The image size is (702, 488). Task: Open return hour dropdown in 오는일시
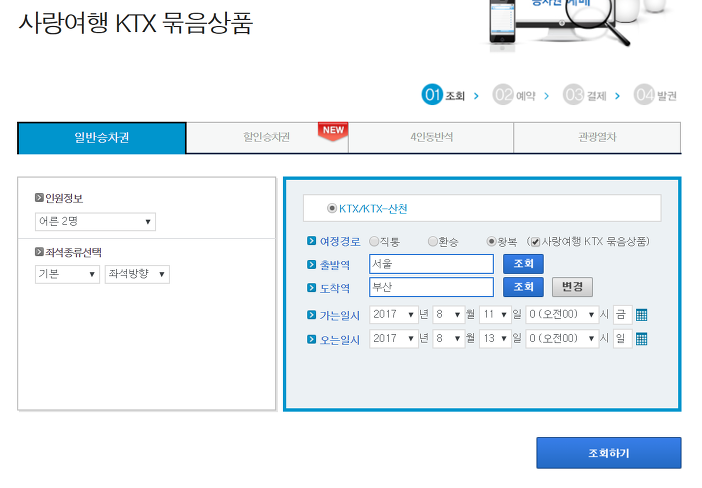562,338
